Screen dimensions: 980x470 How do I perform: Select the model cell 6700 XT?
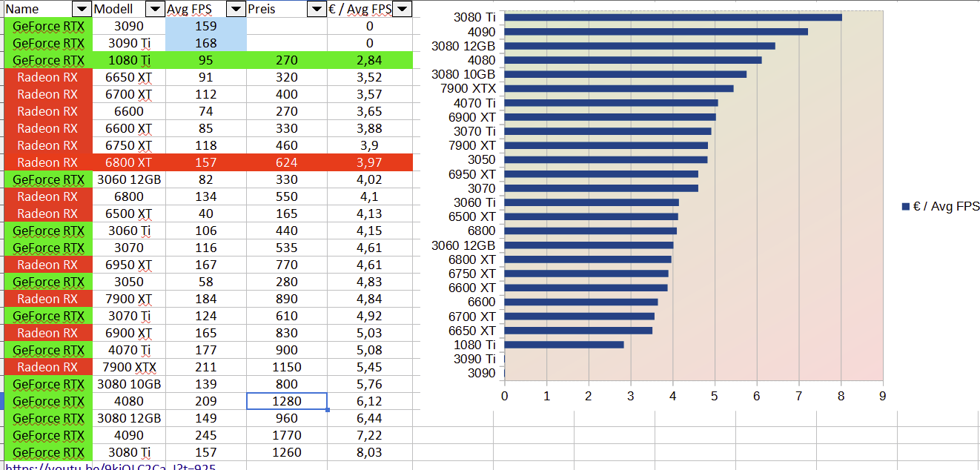[129, 94]
